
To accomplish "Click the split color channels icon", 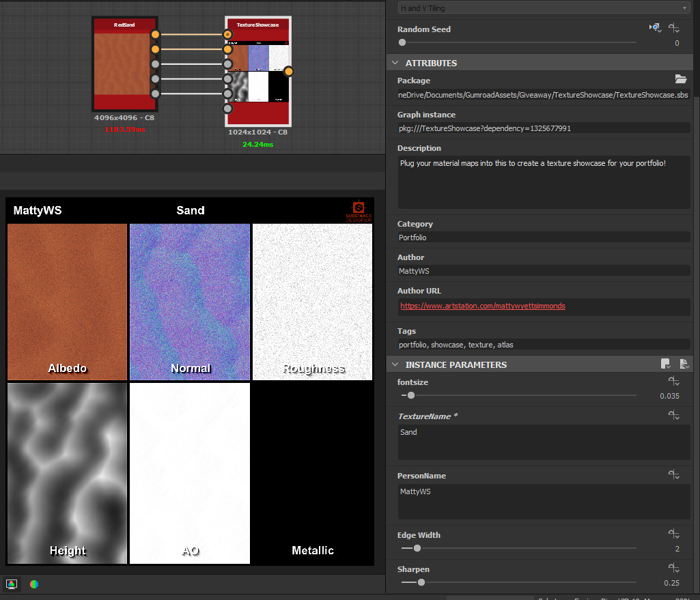I will (x=33, y=584).
